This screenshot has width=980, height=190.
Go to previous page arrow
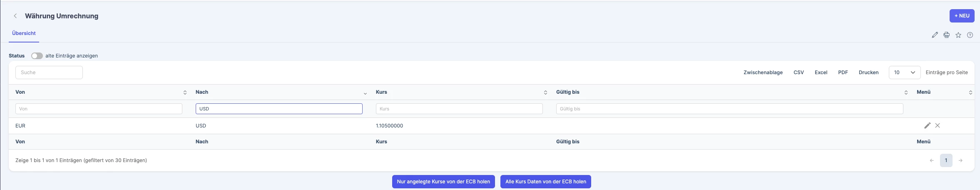click(x=932, y=160)
